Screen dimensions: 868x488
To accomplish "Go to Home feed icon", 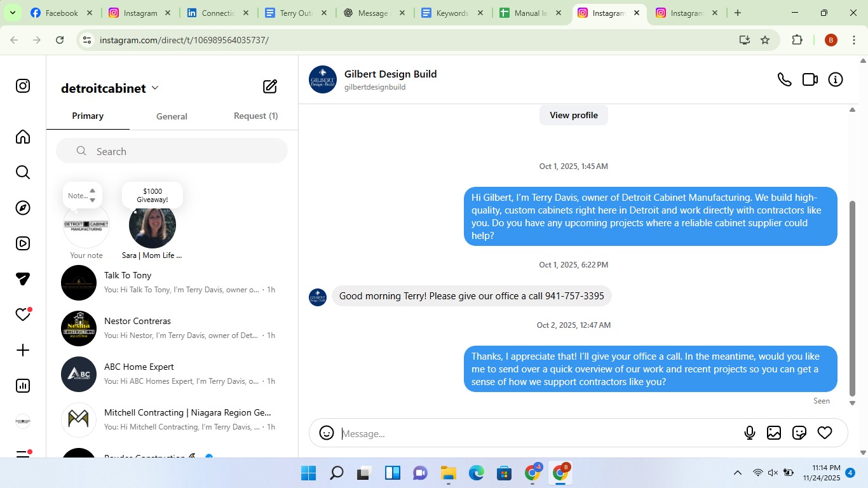I will tap(23, 137).
